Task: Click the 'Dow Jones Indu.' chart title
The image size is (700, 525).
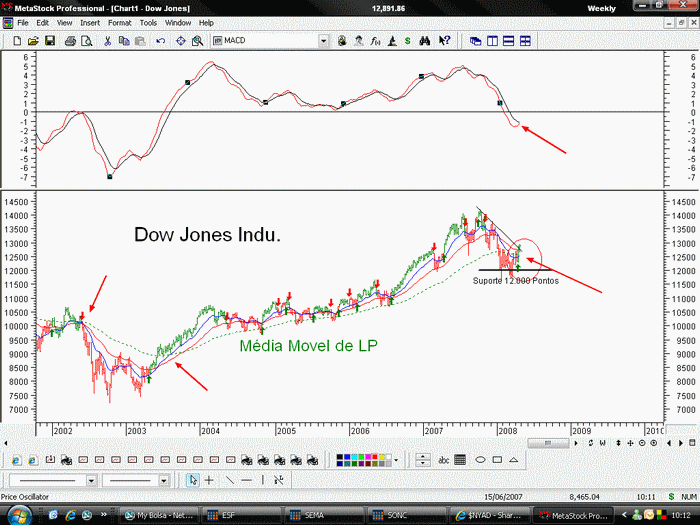Action: click(x=208, y=234)
